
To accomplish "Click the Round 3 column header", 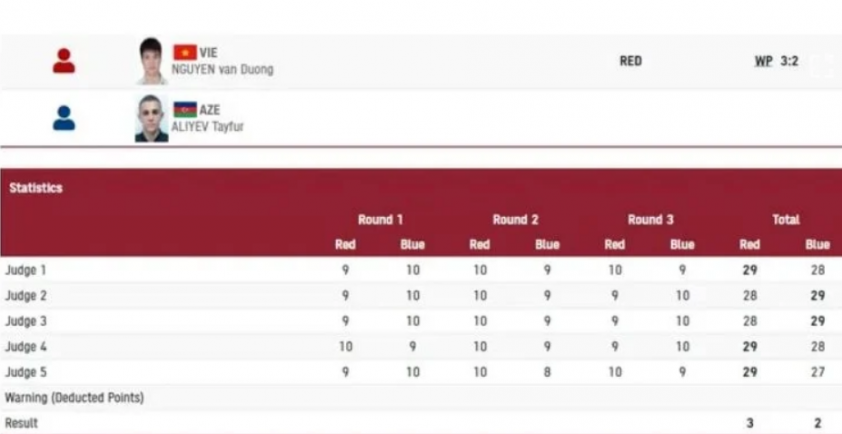I will point(650,220).
